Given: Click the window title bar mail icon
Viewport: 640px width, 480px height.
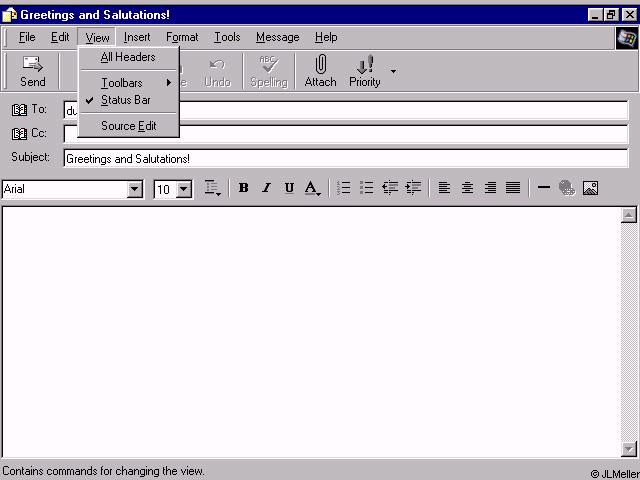Looking at the screenshot, I should pos(9,15).
